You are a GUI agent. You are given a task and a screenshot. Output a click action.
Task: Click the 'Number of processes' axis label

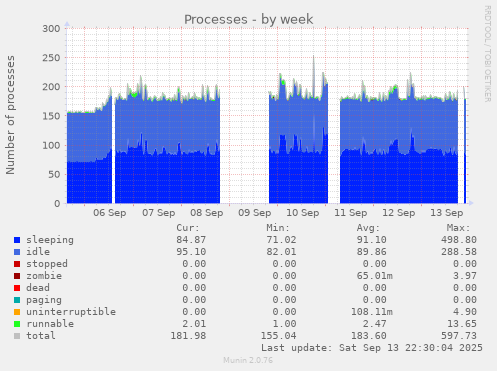(10, 115)
